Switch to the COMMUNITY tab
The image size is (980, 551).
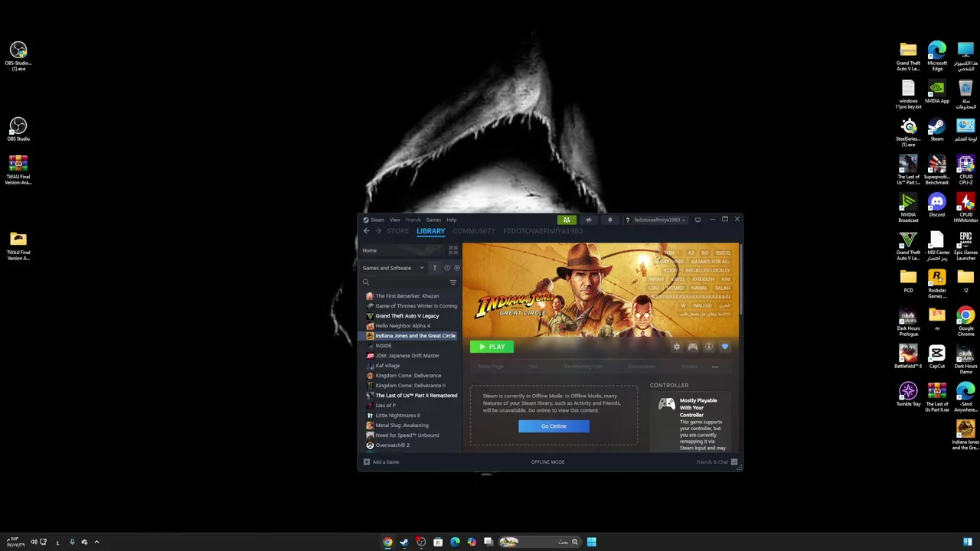coord(474,231)
